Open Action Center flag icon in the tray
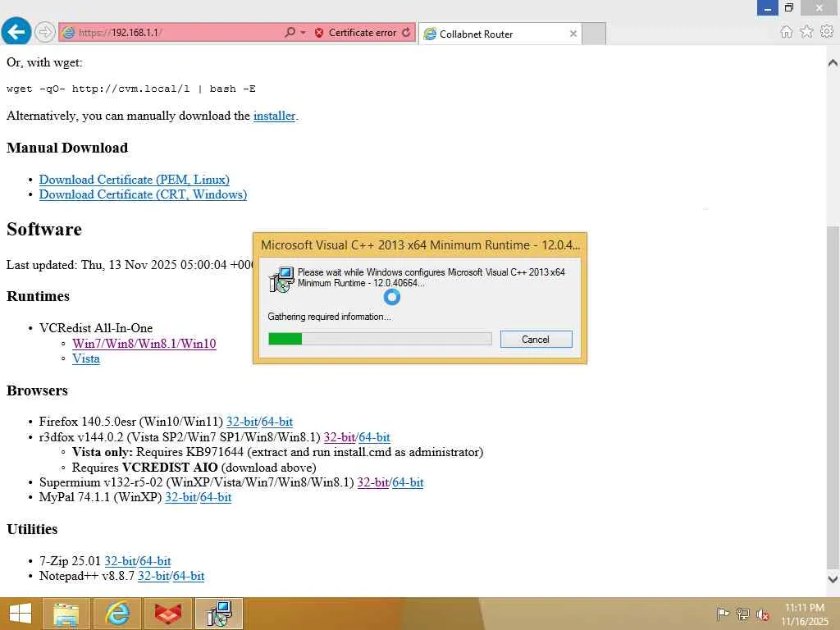This screenshot has height=630, width=840. coord(723,614)
